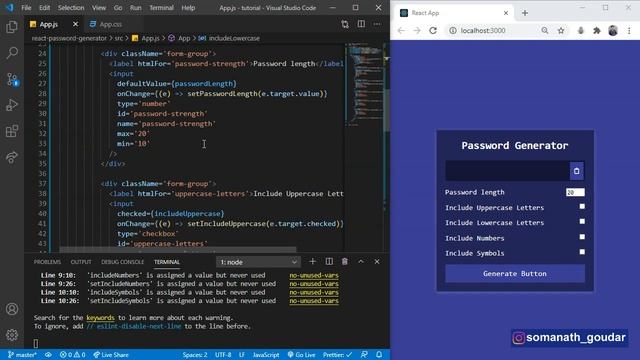Screen dimensions: 640x360
Task: Open the Live Share view in activity bar
Action: point(12,157)
